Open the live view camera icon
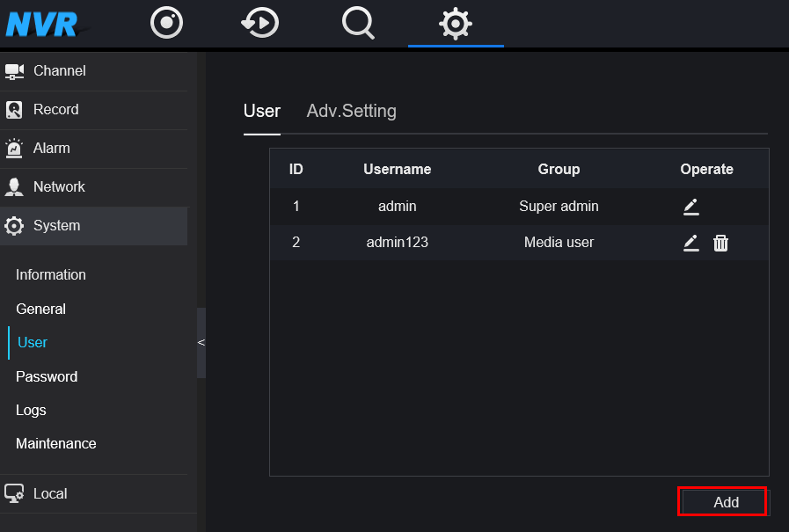Screen dimensions: 789x532 tap(166, 23)
